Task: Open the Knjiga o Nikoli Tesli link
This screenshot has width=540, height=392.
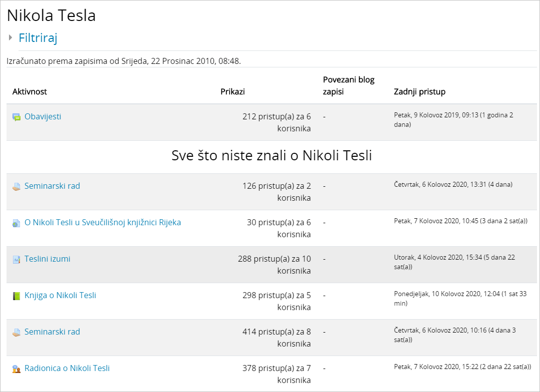Action: pos(60,295)
